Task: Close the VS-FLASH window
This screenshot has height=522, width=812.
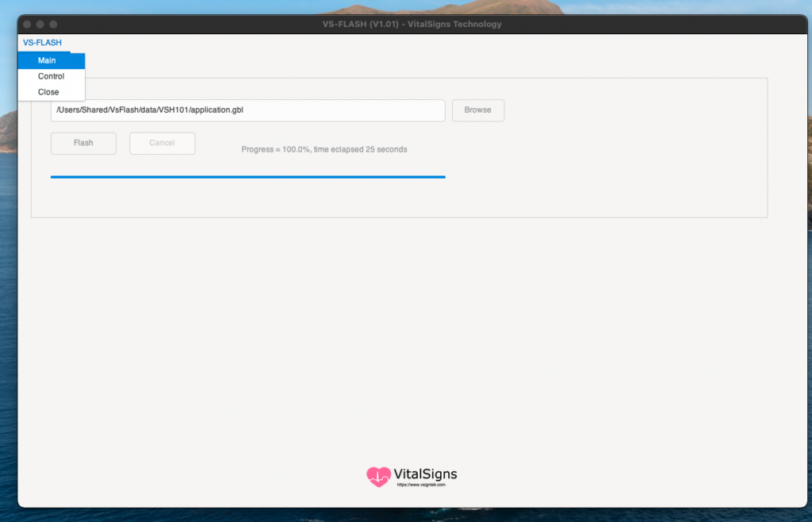Action: [x=27, y=25]
